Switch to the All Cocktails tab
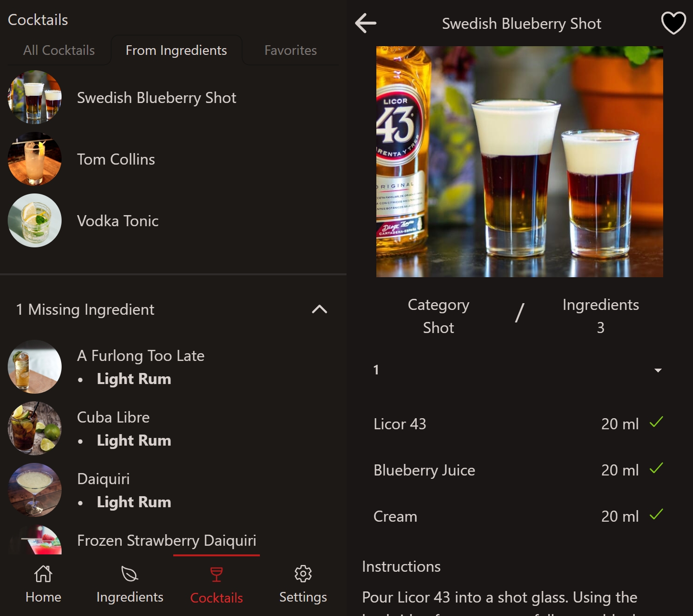The width and height of the screenshot is (693, 616). coord(59,51)
